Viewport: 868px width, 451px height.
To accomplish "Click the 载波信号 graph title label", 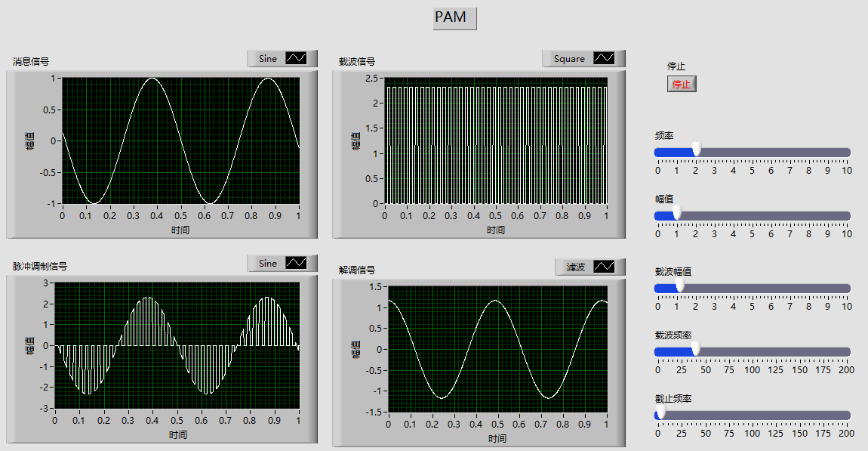I will (357, 61).
